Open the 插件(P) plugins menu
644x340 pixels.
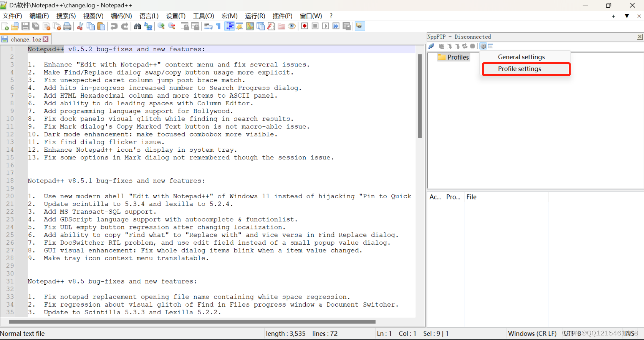point(282,16)
